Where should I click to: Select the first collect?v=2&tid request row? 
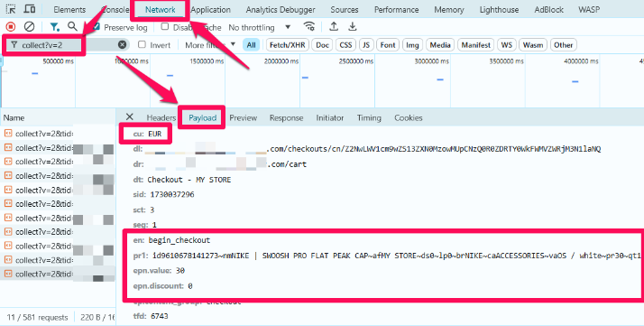coord(58,133)
